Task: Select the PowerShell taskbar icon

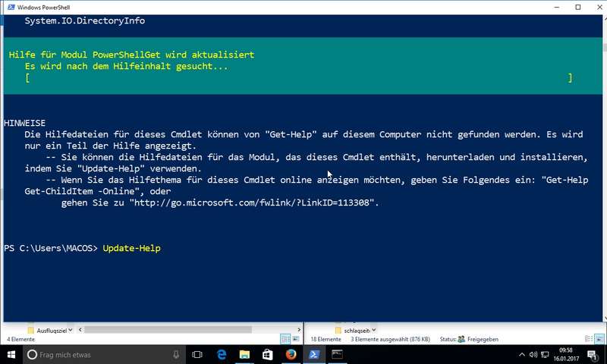Action: (314, 354)
